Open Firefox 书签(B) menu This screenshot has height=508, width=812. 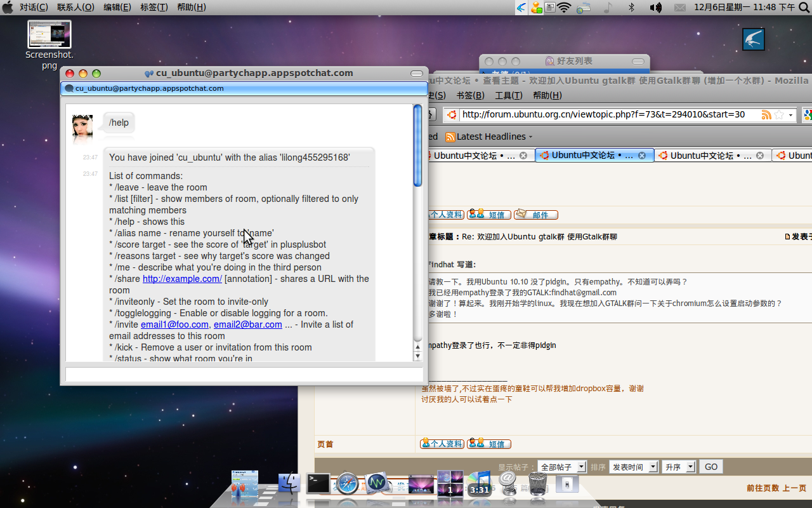tap(470, 95)
